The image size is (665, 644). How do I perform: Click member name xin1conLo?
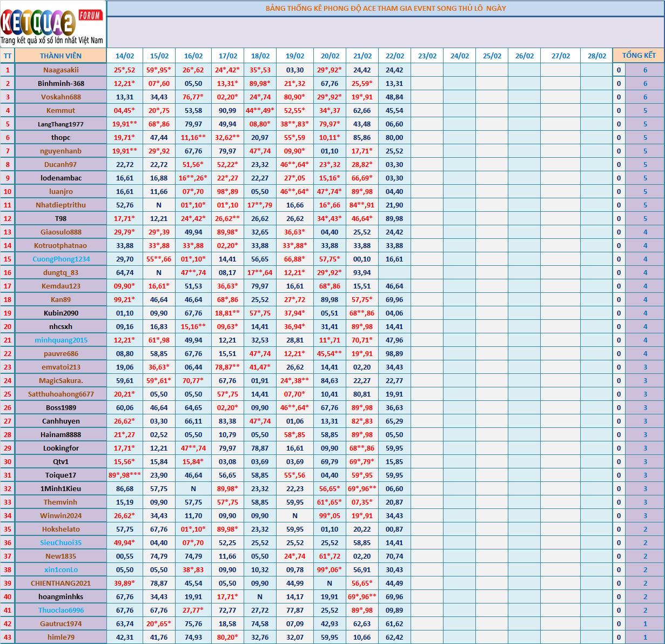coord(61,569)
